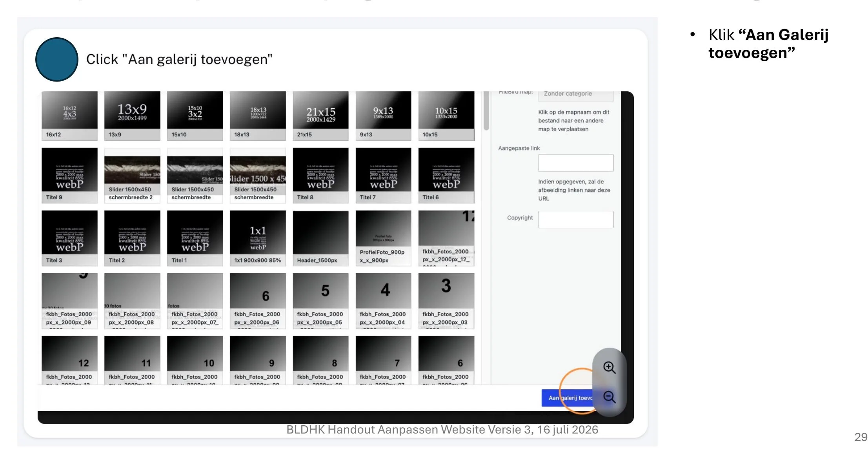Select the 1x1 900x900 85% image
The image size is (868, 459).
click(258, 238)
